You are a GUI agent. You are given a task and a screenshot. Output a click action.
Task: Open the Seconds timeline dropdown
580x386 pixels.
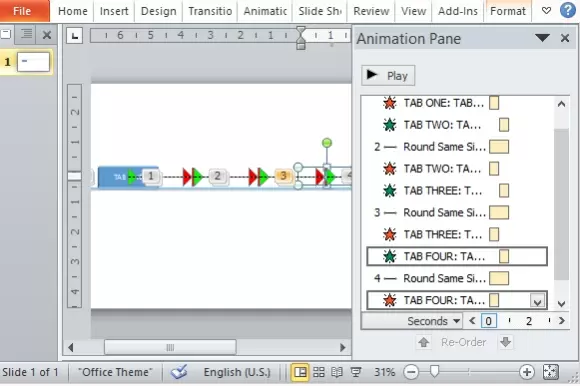click(434, 321)
